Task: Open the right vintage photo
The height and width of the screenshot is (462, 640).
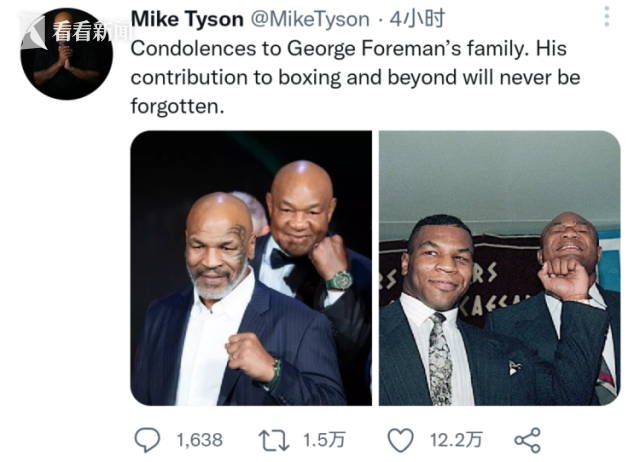Action: tap(498, 268)
